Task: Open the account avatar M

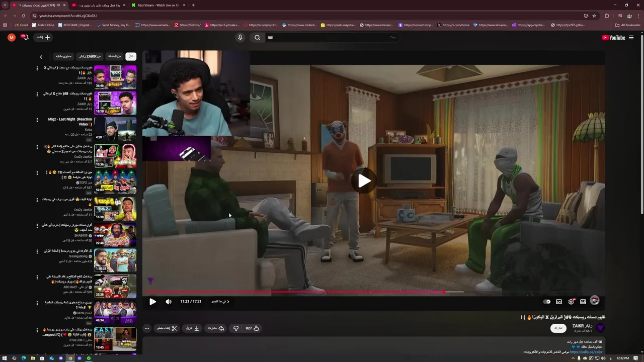Action: pos(12,37)
